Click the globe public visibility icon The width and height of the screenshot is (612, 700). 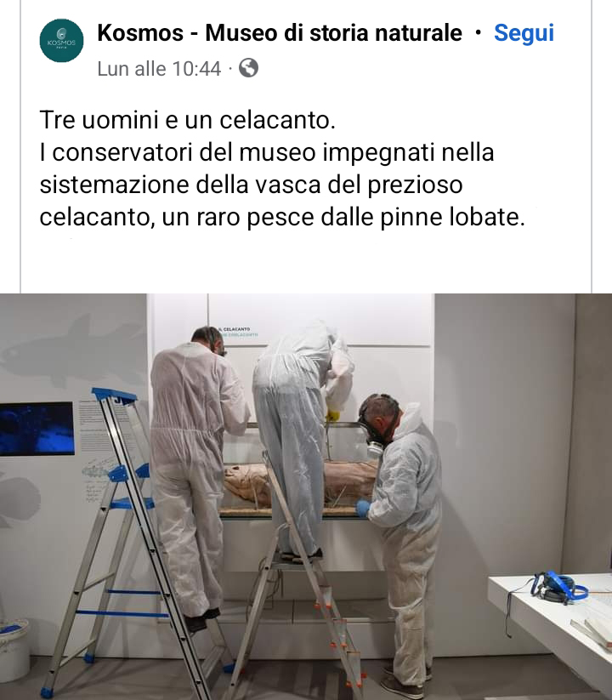(x=248, y=68)
